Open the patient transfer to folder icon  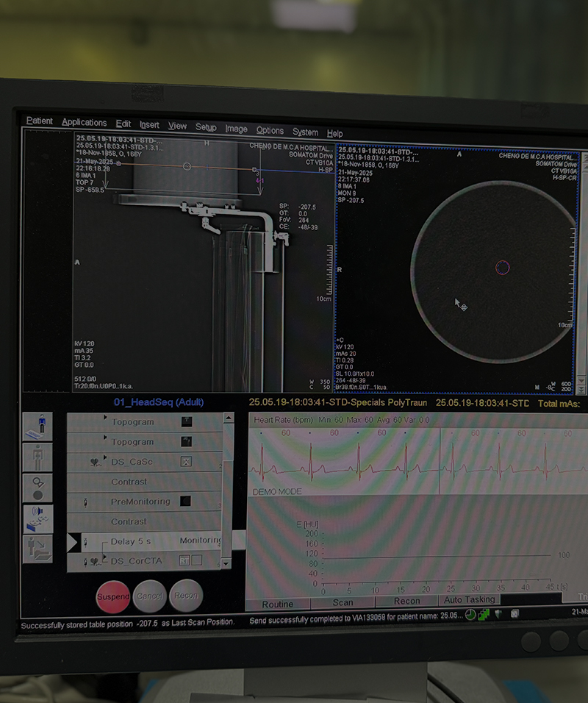pos(37,549)
